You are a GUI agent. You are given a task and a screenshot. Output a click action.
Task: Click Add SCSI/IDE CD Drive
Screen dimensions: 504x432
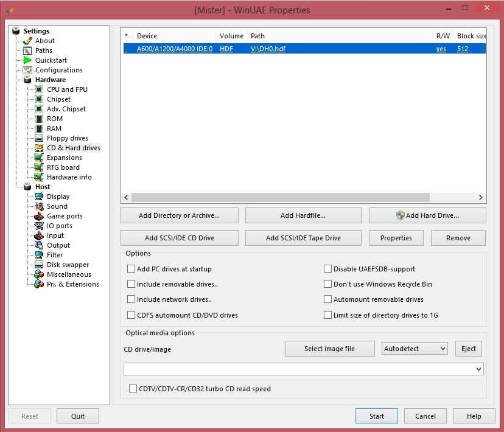tap(180, 238)
